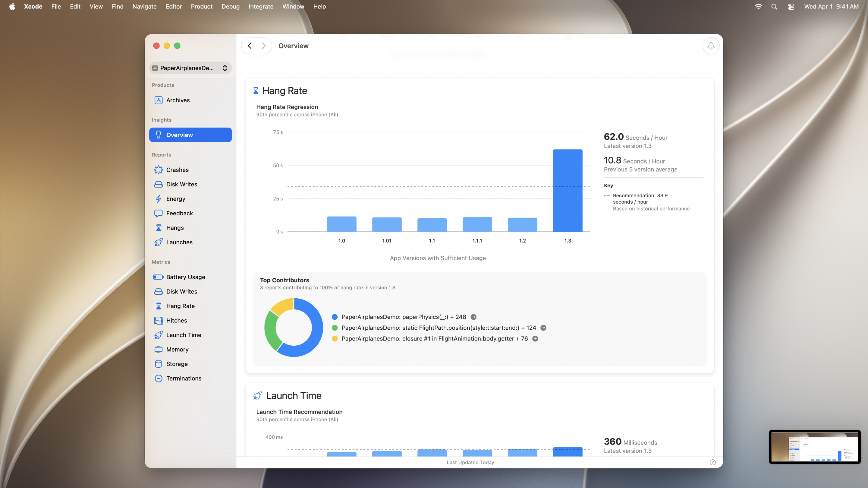Click the static FlightPath.position contributor text

[x=439, y=328]
